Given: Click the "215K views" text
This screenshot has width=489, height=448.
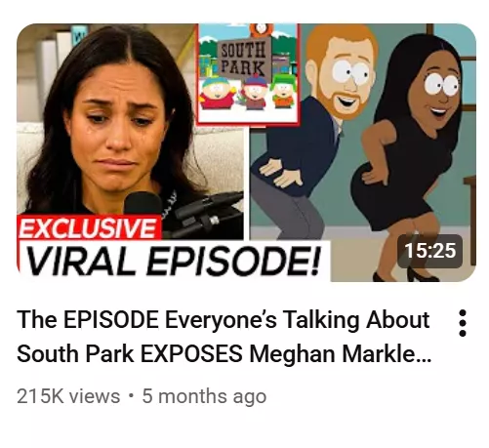Looking at the screenshot, I should 68,396.
